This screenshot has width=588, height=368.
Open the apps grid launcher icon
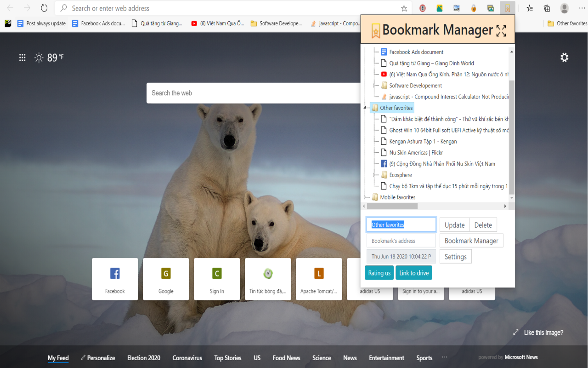pyautogui.click(x=22, y=57)
